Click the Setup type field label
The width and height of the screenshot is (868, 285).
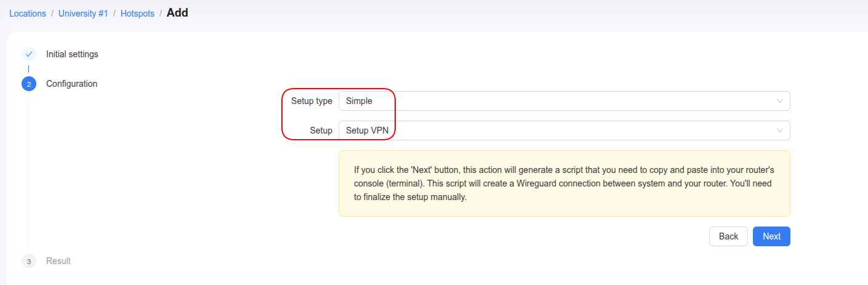tap(311, 101)
